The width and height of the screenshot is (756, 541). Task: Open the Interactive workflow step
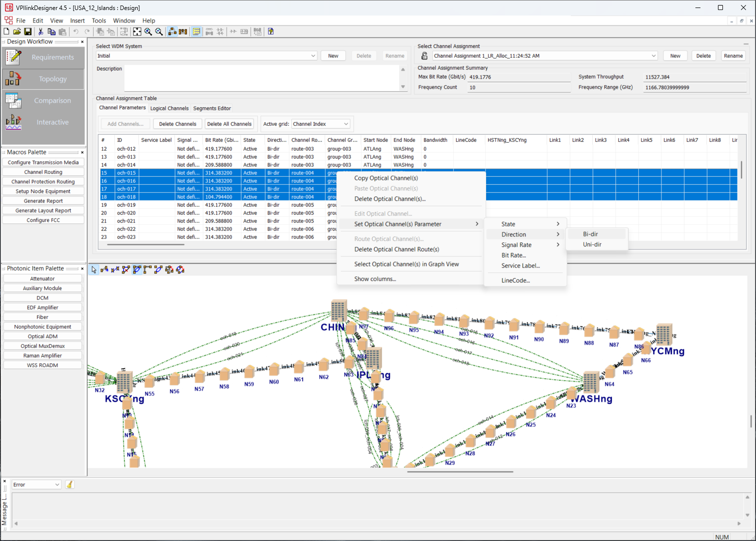[x=44, y=122]
